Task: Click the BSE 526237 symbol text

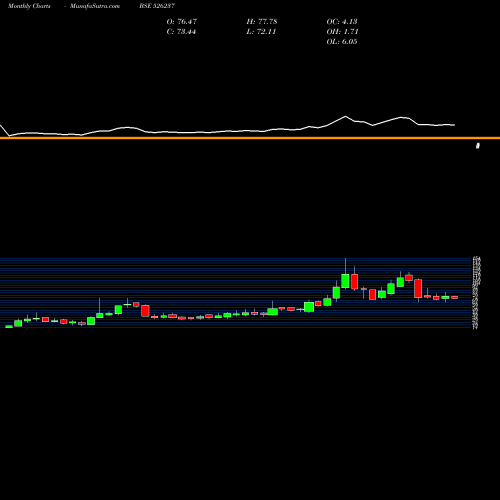Action: coord(157,6)
